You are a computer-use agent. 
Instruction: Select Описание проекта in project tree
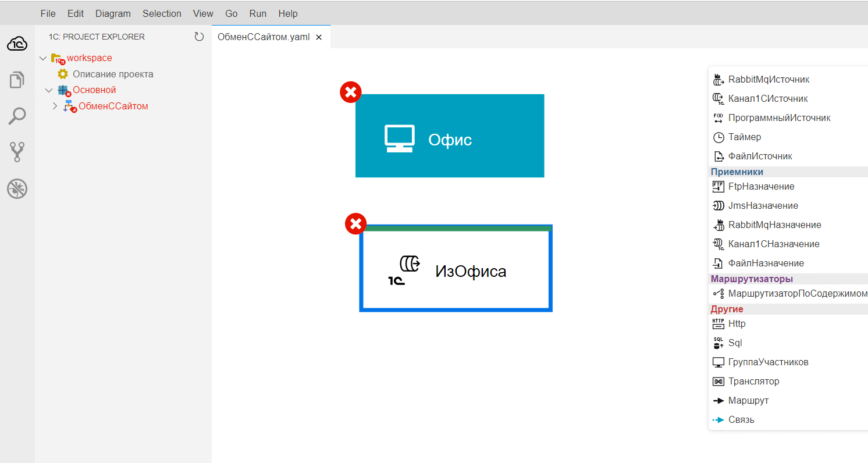point(113,74)
